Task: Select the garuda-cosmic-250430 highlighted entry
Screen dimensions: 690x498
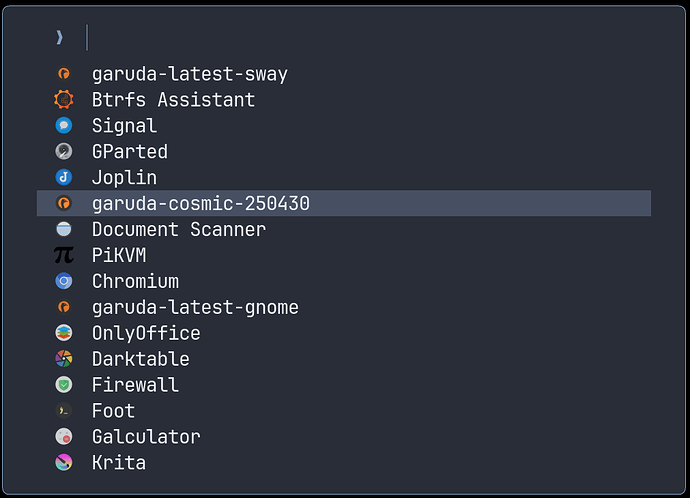Action: click(x=344, y=203)
